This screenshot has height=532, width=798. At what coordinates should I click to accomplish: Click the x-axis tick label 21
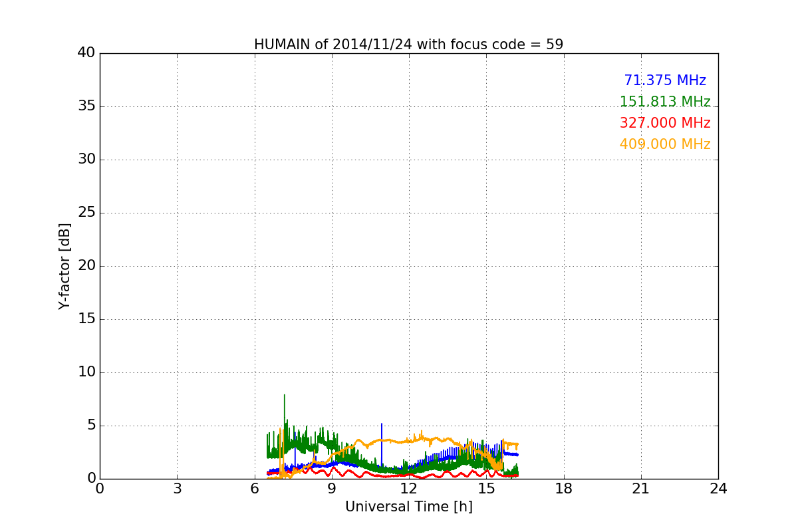641,488
